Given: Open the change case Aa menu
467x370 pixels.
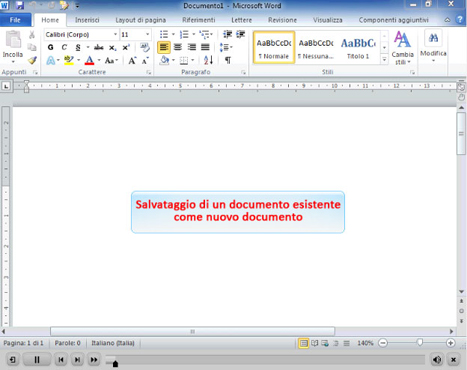Looking at the screenshot, I should point(111,60).
